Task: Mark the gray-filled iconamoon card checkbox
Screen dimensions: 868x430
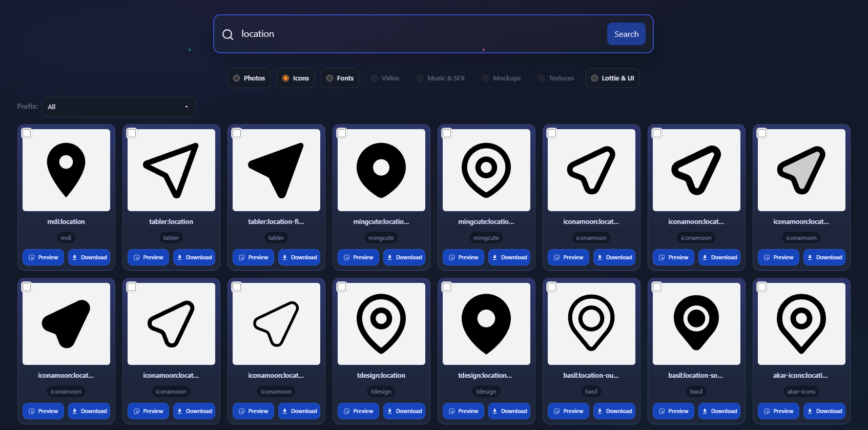Action: (x=762, y=133)
